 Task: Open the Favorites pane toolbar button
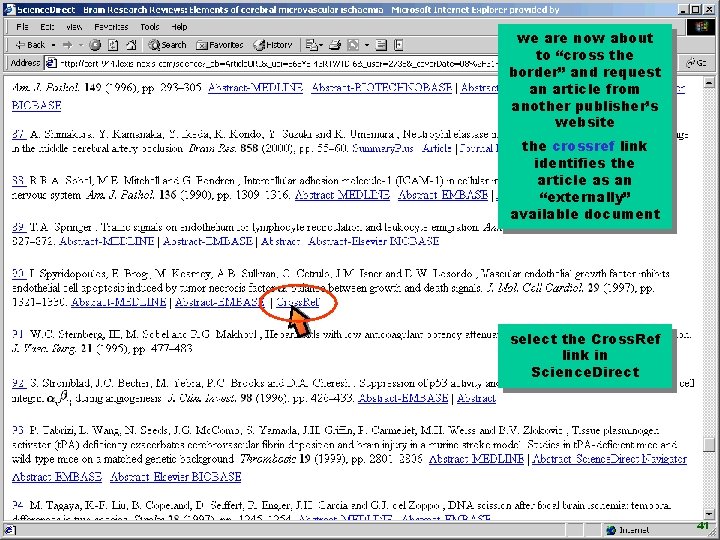click(x=219, y=45)
